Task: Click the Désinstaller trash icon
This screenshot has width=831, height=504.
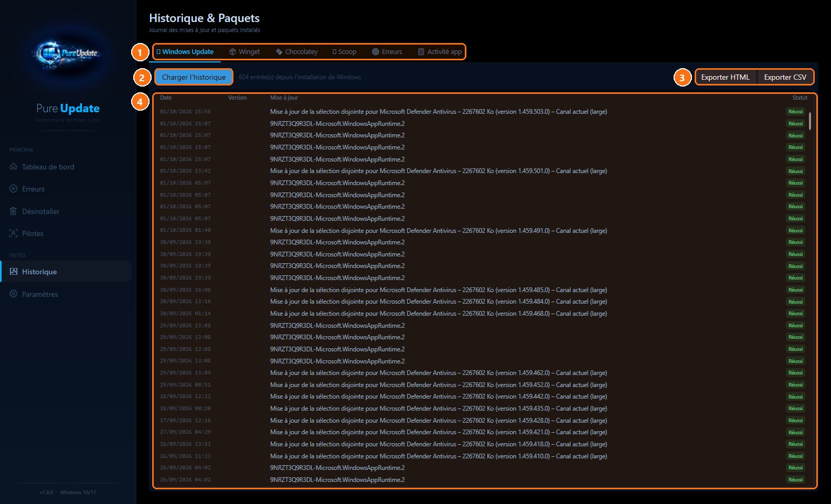Action: click(14, 211)
